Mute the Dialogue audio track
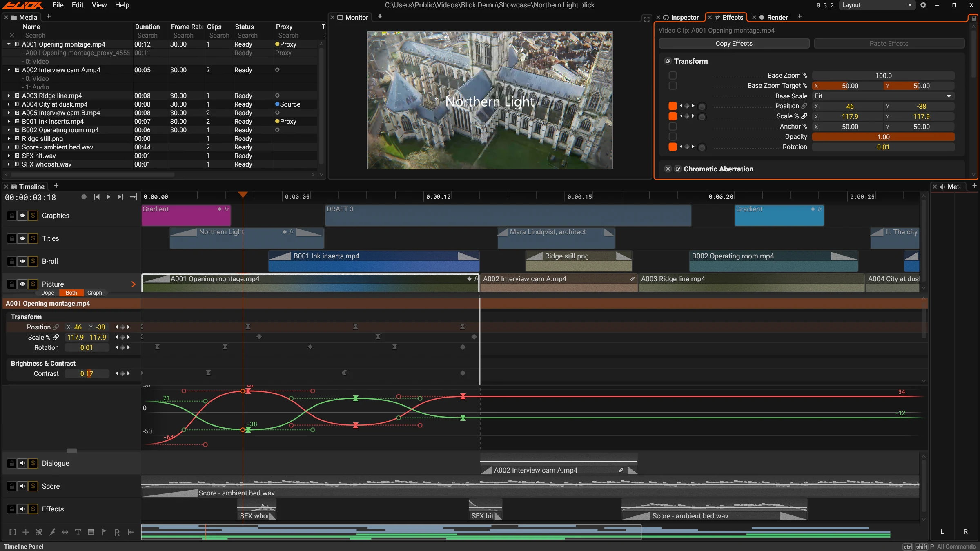 [x=22, y=463]
